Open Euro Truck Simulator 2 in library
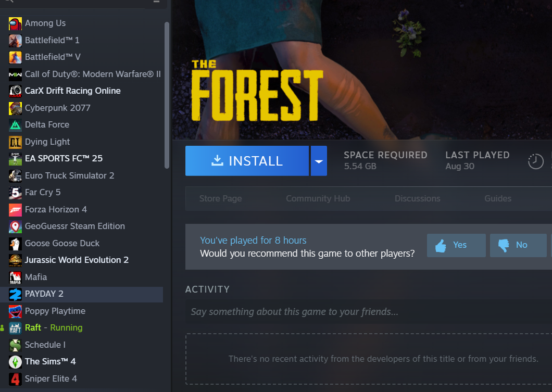The width and height of the screenshot is (552, 392). (x=81, y=175)
